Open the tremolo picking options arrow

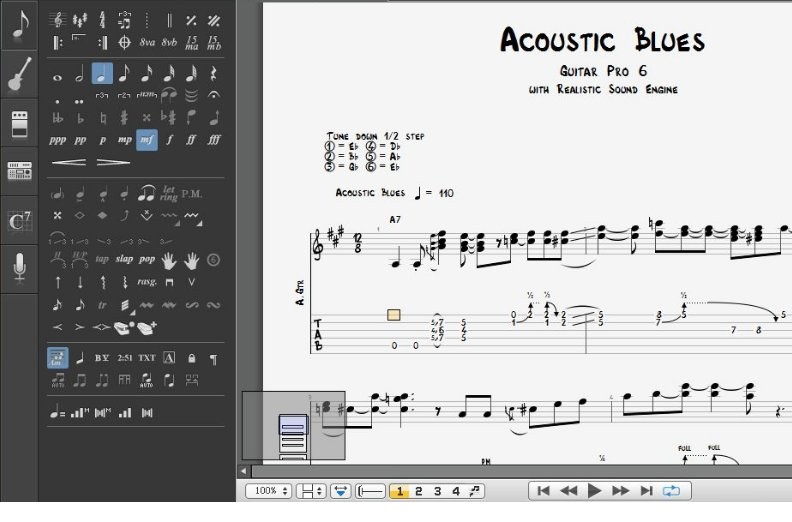coord(133,313)
